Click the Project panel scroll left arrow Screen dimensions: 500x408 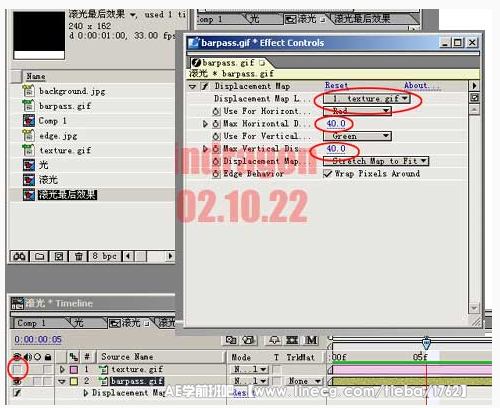click(128, 256)
